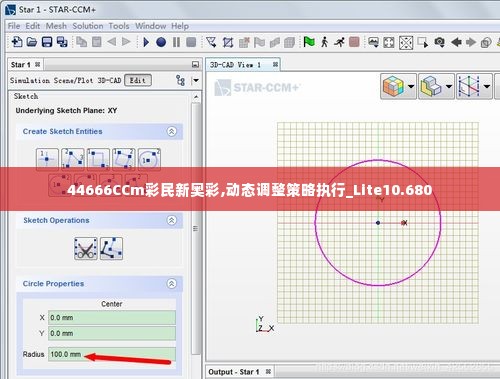Select the Create Circle sketch tool
Screen dimensions: 500x379
coord(149,159)
